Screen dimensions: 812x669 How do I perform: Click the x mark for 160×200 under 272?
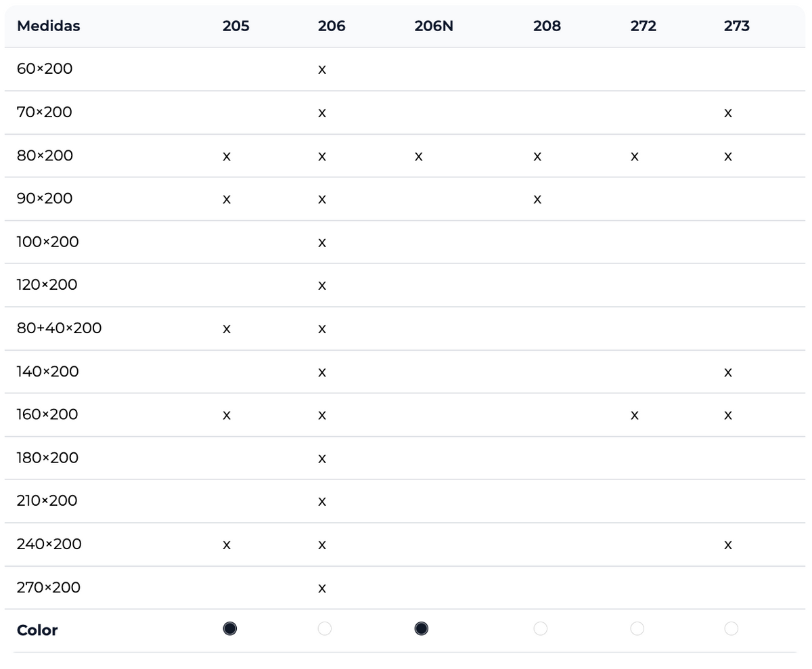click(x=634, y=415)
